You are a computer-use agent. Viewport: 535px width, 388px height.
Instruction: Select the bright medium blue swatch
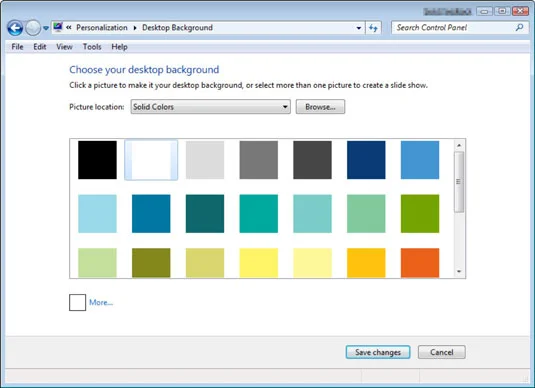click(420, 160)
